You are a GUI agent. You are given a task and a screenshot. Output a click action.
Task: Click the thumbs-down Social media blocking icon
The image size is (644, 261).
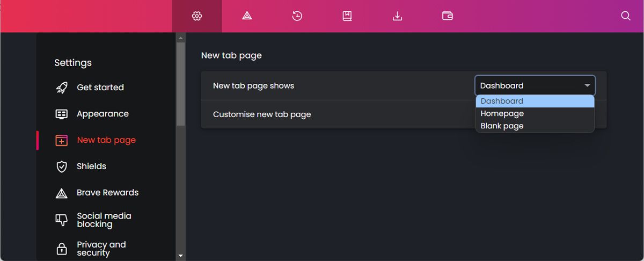pyautogui.click(x=62, y=220)
